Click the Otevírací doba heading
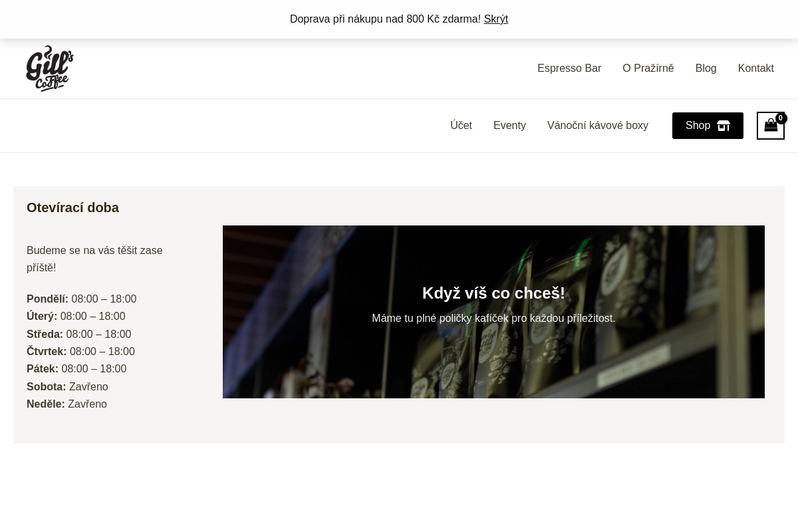This screenshot has height=532, width=798. 72,208
